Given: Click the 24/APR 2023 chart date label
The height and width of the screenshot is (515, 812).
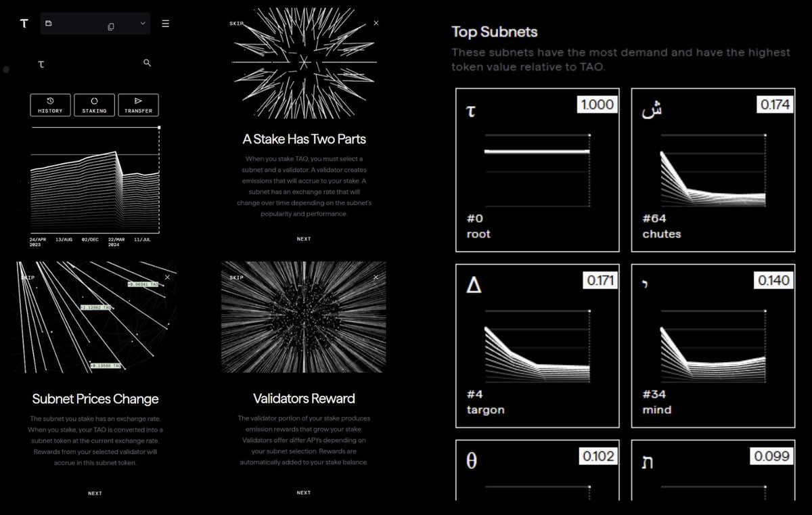Looking at the screenshot, I should 38,242.
